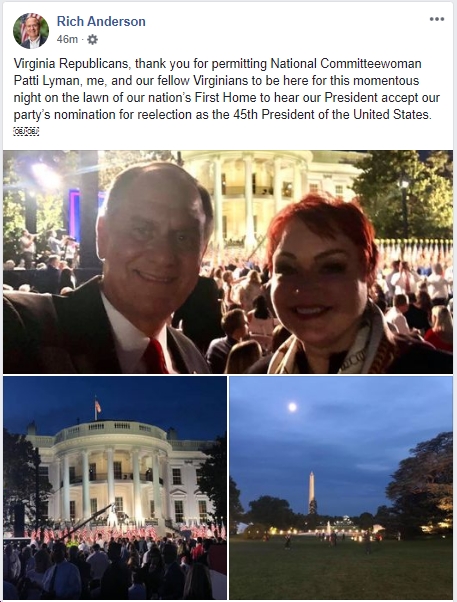457x602 pixels.
Task: Click the Washington Monument obelisk
Action: 312,493
